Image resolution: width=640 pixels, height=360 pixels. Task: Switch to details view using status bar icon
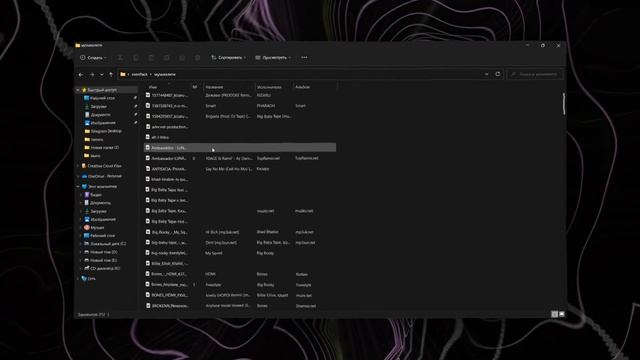tap(554, 314)
